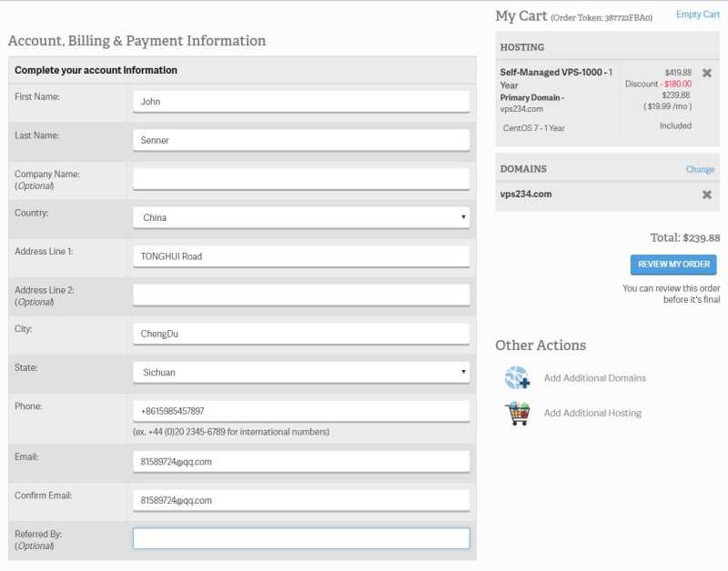Click the 'Included' text for CentOS
The image size is (728, 571).
tap(675, 125)
